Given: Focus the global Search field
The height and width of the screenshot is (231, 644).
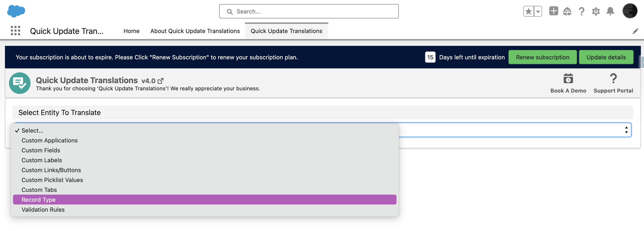Looking at the screenshot, I should (x=309, y=11).
